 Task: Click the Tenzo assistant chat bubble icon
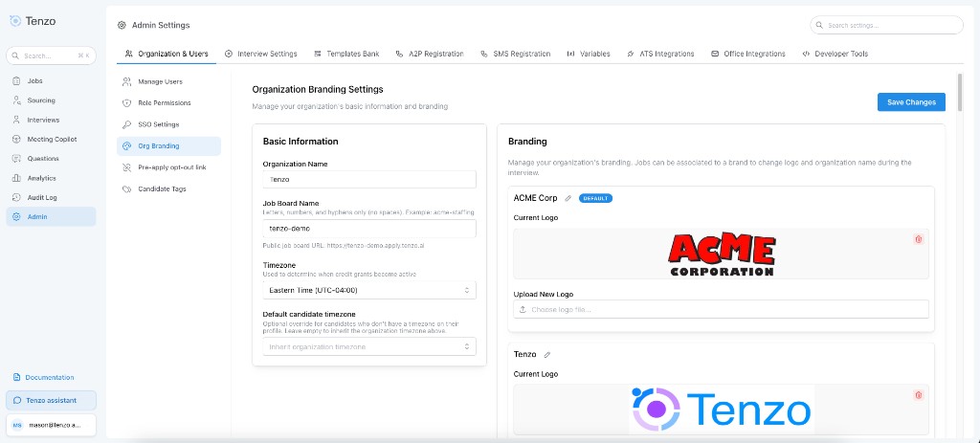17,401
